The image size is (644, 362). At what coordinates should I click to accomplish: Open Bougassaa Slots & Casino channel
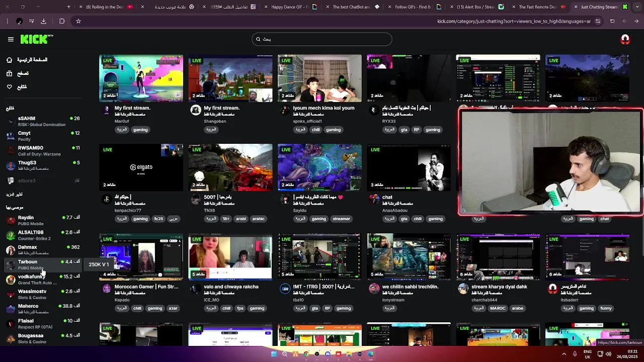pos(43,338)
